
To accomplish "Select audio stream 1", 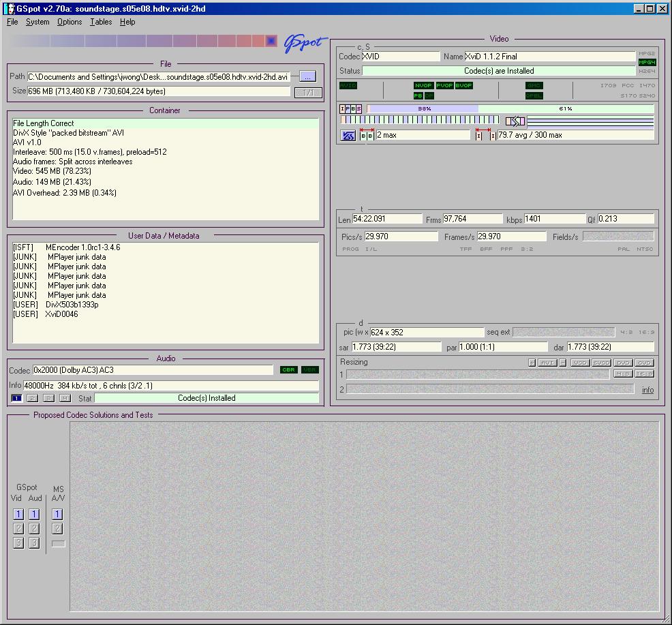I will [x=16, y=398].
